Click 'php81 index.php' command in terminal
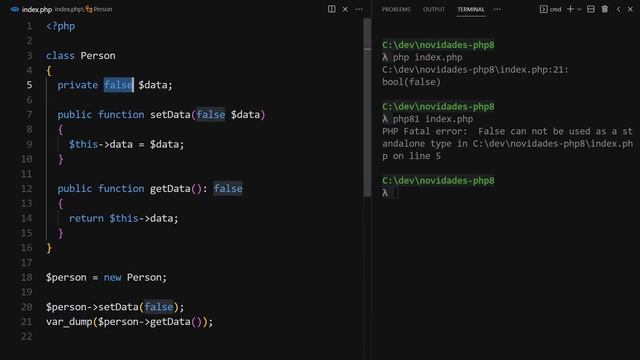640x360 pixels. pyautogui.click(x=433, y=119)
